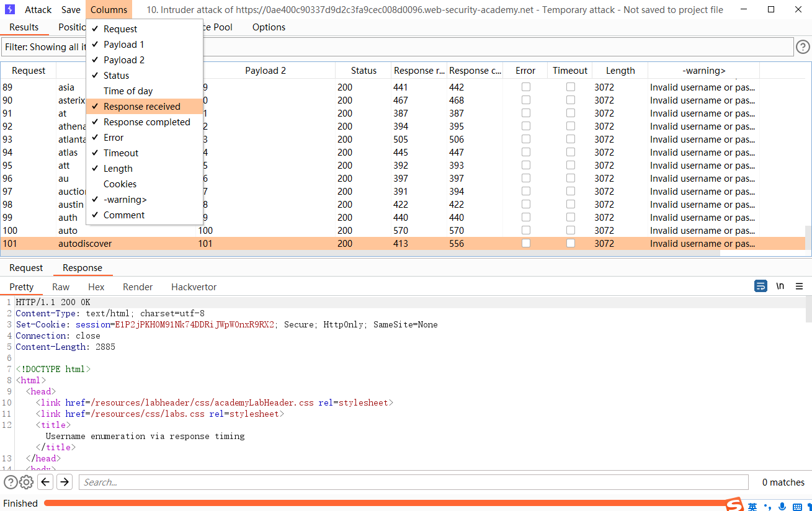The width and height of the screenshot is (812, 511).
Task: Switch to the Raw view tab
Action: pos(61,287)
